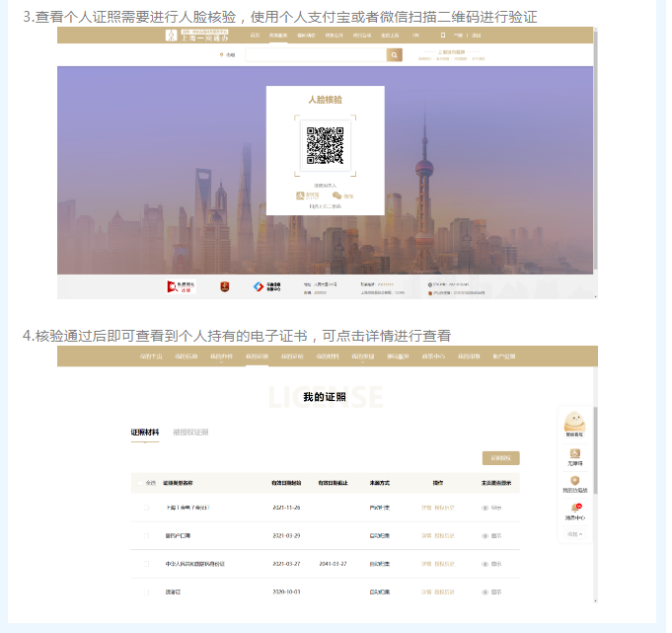Click the face verification QR code image

point(324,145)
